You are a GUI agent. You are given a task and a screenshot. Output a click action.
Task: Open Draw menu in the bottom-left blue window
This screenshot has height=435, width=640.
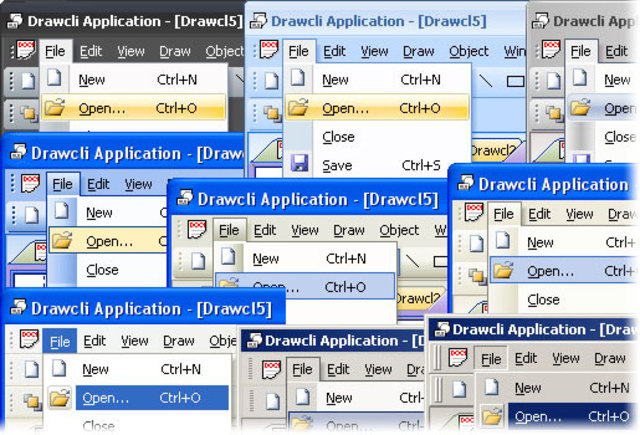point(179,341)
